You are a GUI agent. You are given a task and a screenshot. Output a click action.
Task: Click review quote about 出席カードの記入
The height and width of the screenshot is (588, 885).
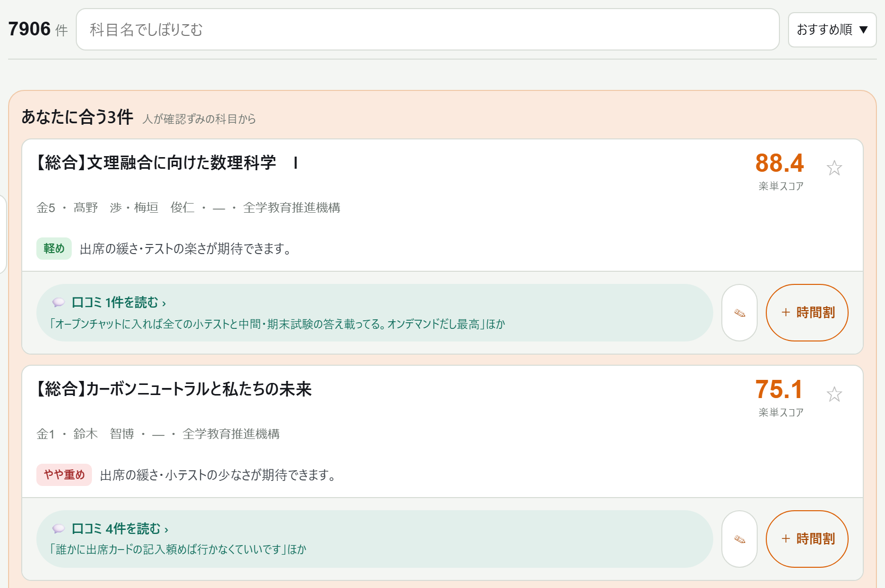178,550
